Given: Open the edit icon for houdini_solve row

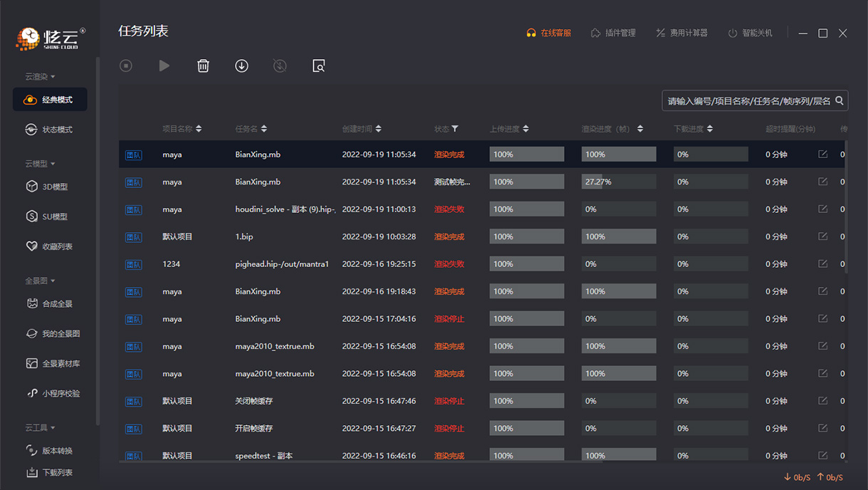Looking at the screenshot, I should click(823, 209).
